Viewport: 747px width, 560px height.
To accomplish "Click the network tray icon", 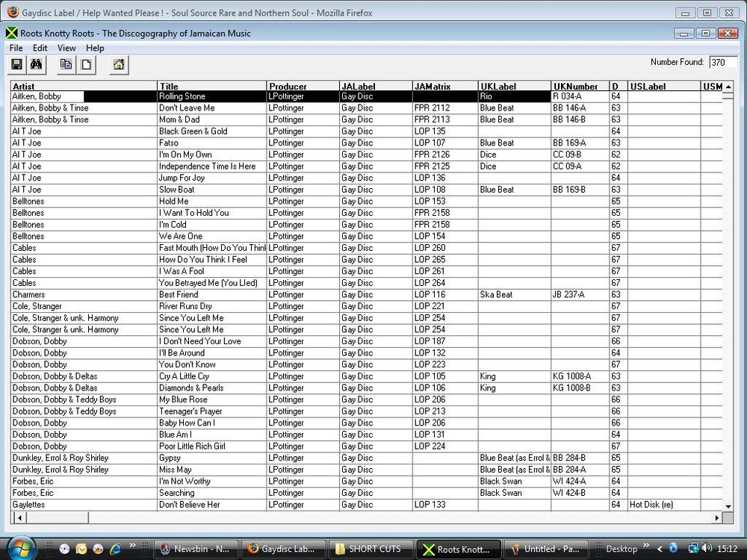I will coord(694,549).
